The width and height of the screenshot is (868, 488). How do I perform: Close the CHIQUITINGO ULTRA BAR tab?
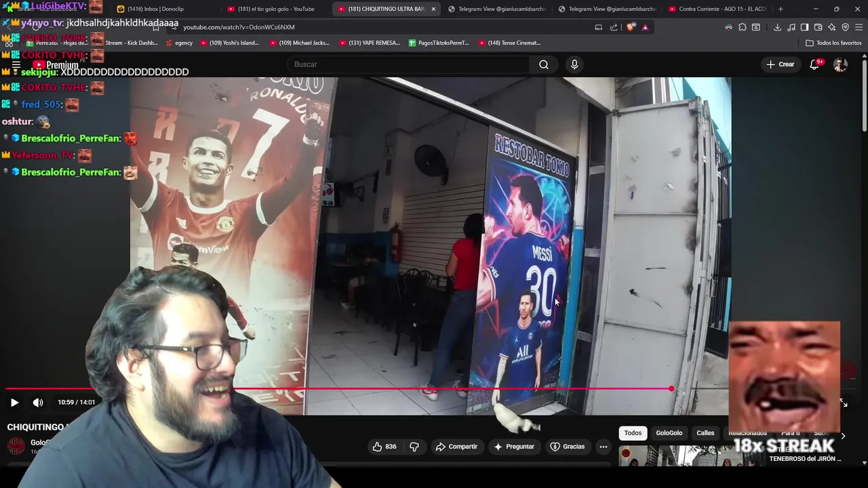(x=433, y=9)
